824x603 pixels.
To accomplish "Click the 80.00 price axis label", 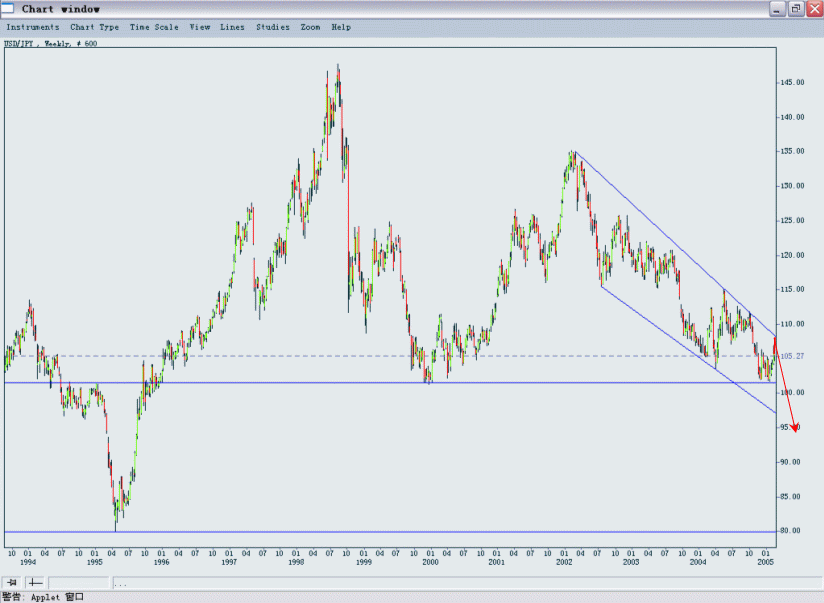I will (792, 531).
